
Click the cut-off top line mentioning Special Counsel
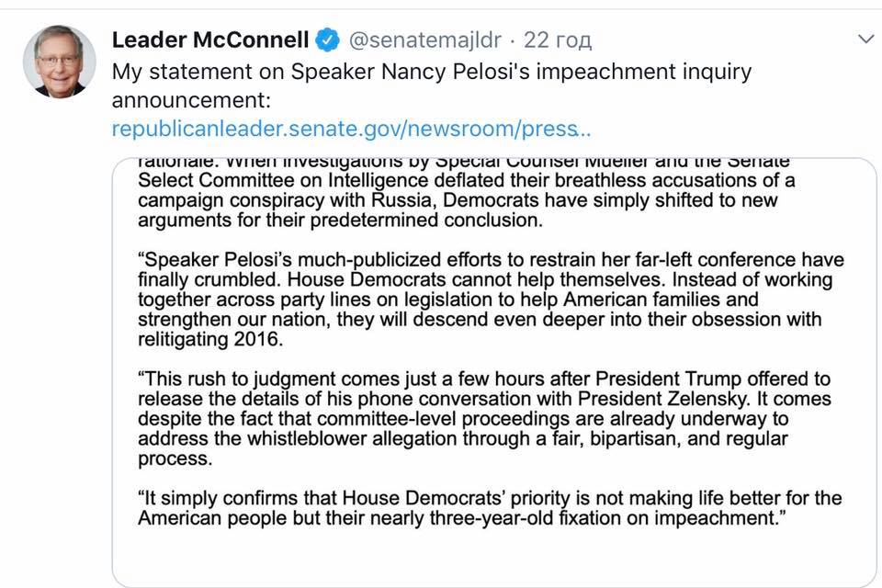(x=463, y=163)
